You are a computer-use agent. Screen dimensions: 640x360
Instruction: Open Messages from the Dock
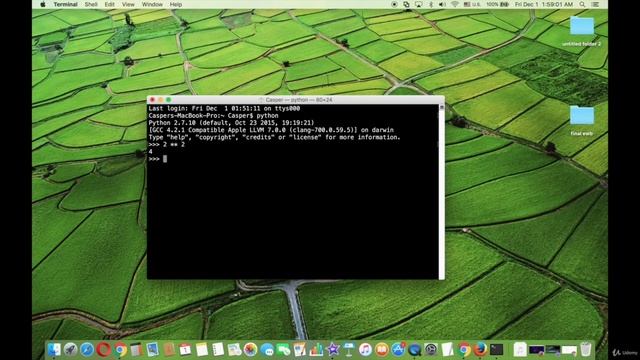pyautogui.click(x=267, y=349)
